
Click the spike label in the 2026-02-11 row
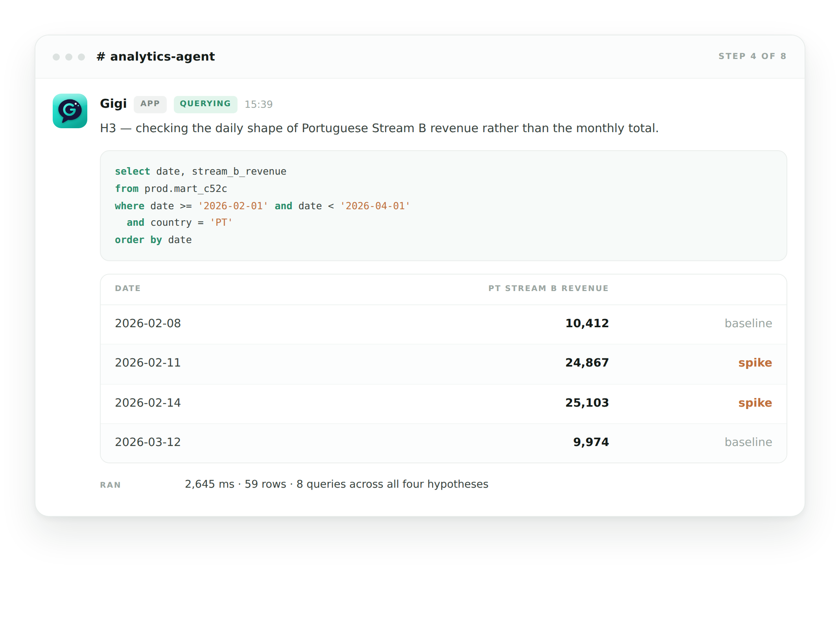tap(755, 363)
